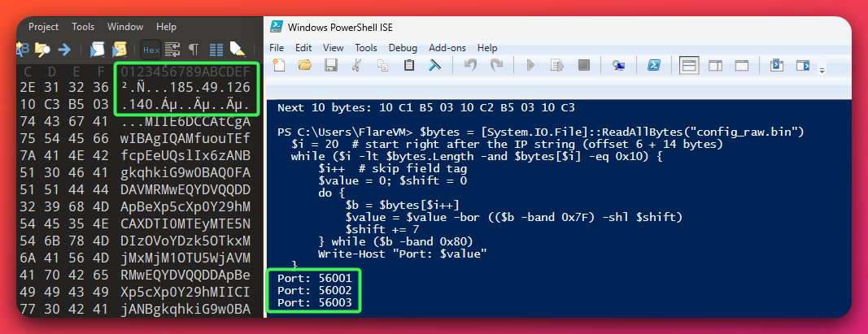
Task: Click hex byte 2E in the hex view
Action: pyautogui.click(x=27, y=88)
